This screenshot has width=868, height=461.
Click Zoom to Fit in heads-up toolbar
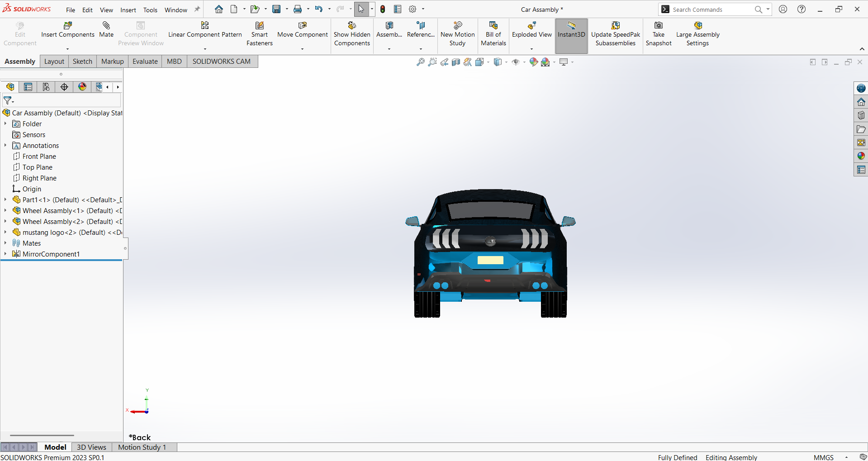[x=421, y=62]
